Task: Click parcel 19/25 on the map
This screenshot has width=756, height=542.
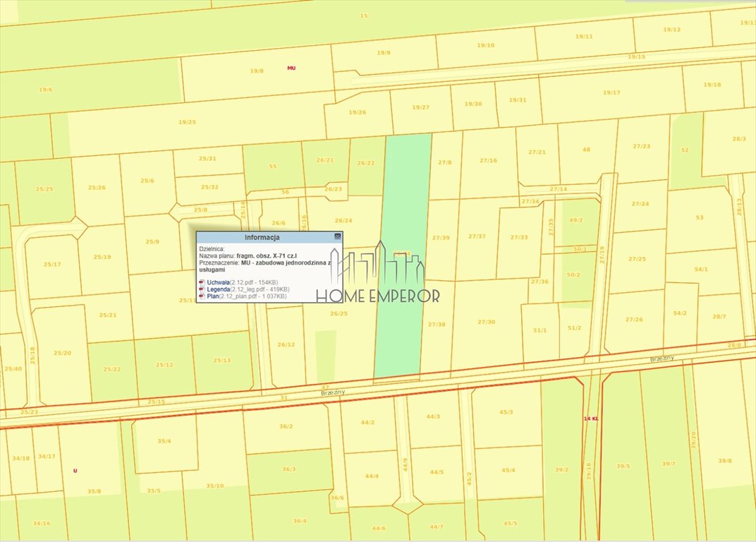Action: tap(187, 122)
